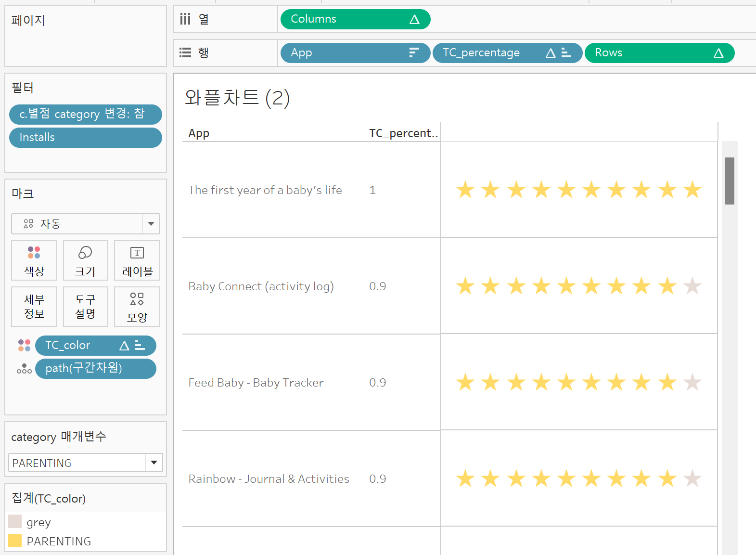Click the 페이지 shelf heading

28,20
